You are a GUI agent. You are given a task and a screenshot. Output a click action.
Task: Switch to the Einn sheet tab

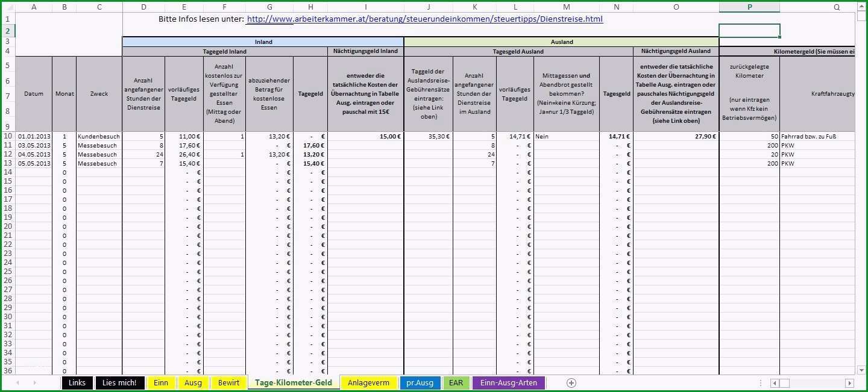click(x=161, y=383)
